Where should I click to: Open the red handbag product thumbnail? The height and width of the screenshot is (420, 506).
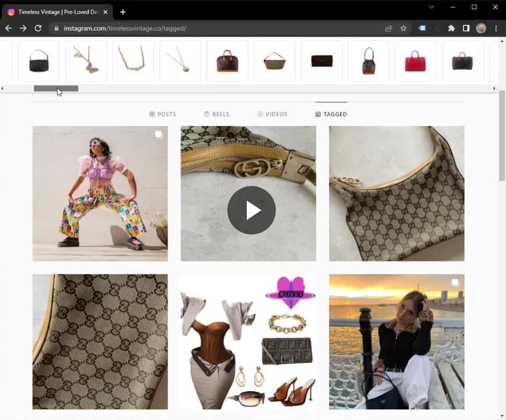tap(416, 61)
